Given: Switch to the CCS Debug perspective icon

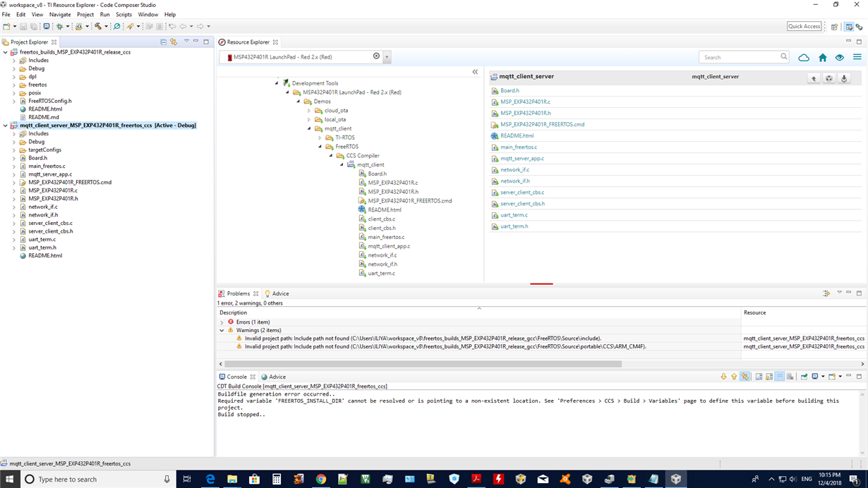Looking at the screenshot, I should pos(859,27).
